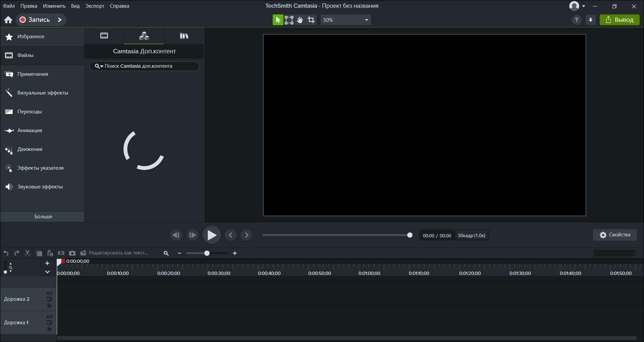
Task: Click the download arrow icon near Вывод
Action: click(x=591, y=20)
